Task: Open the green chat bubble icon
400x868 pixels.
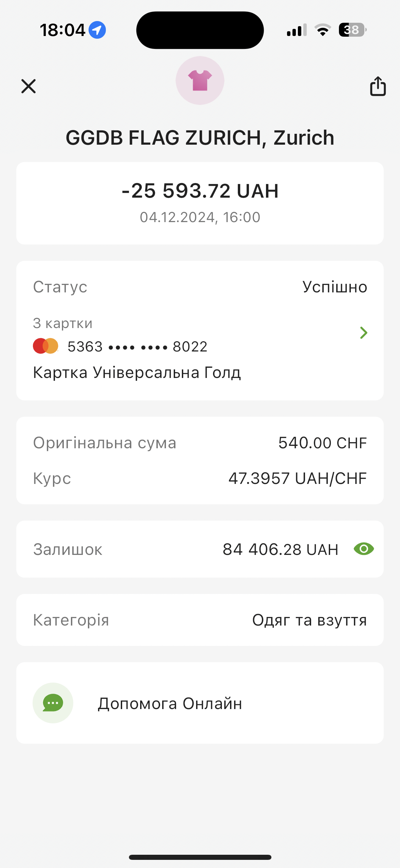Action: (x=53, y=703)
